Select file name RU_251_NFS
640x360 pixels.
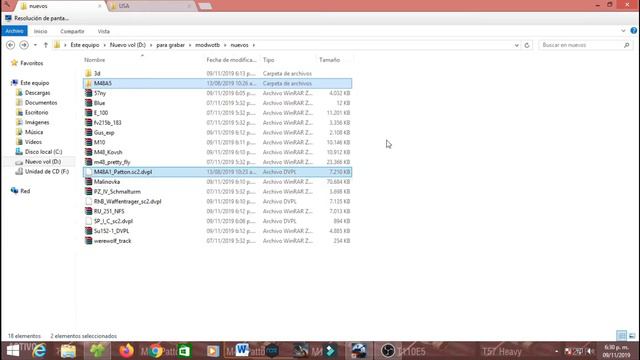point(109,211)
